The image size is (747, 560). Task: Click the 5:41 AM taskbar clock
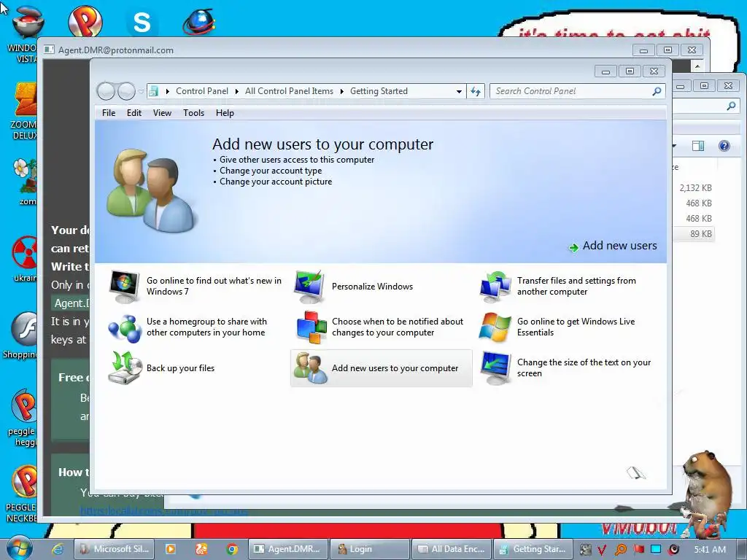pyautogui.click(x=710, y=550)
